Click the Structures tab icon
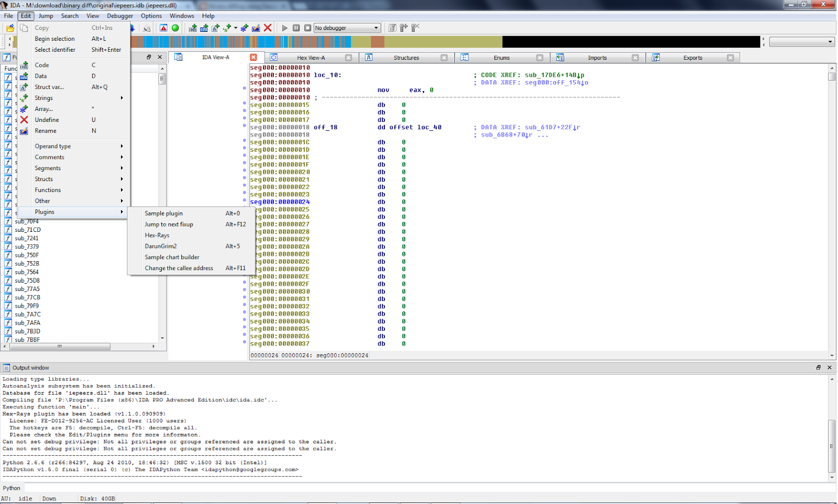838x504 pixels. click(x=369, y=57)
